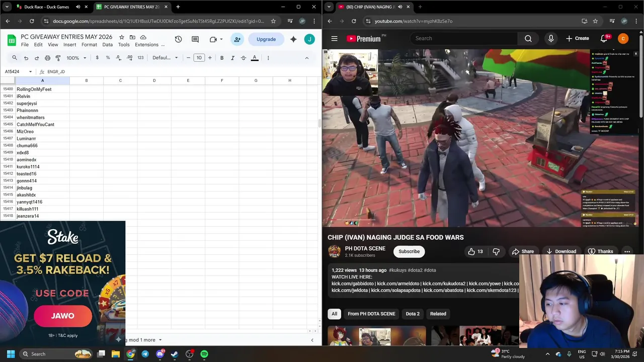The image size is (644, 362).
Task: Click the share people icon in Sheets
Action: pos(237,39)
